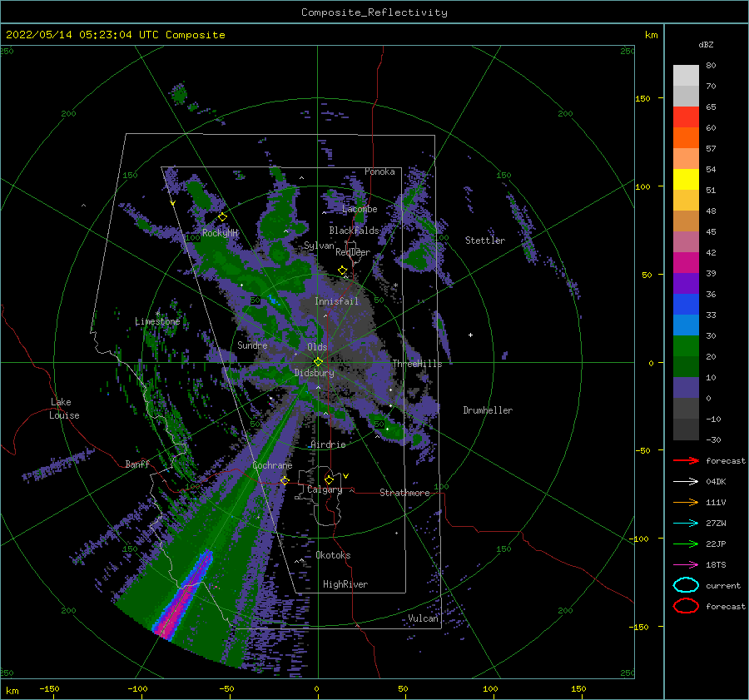Click the Olds label
The height and width of the screenshot is (700, 749).
317,347
